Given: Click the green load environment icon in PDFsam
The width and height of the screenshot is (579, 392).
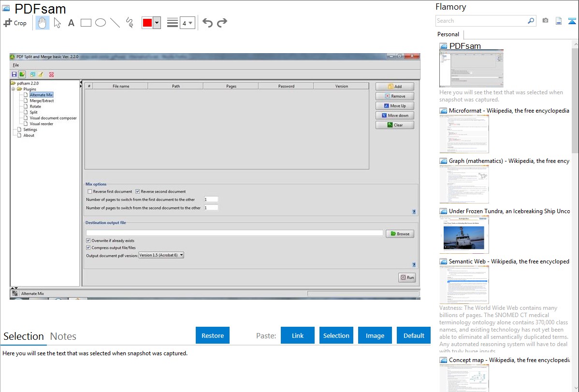Looking at the screenshot, I should [x=22, y=74].
